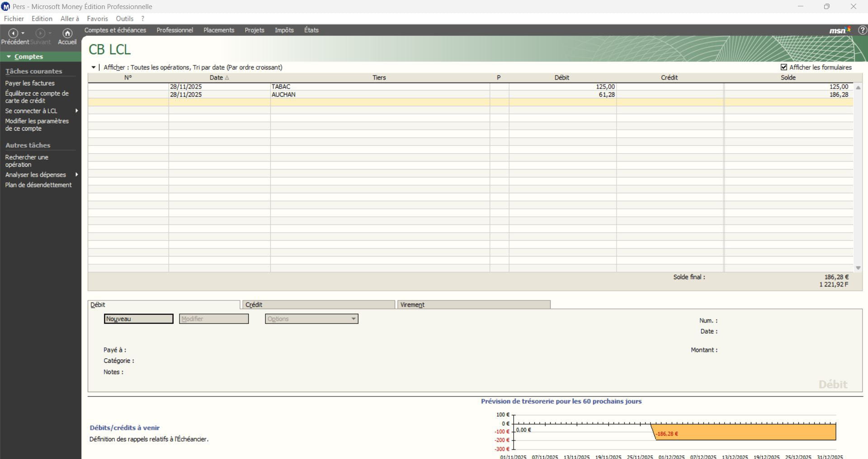This screenshot has height=459, width=868.
Task: Click the Nouveau button
Action: click(138, 319)
